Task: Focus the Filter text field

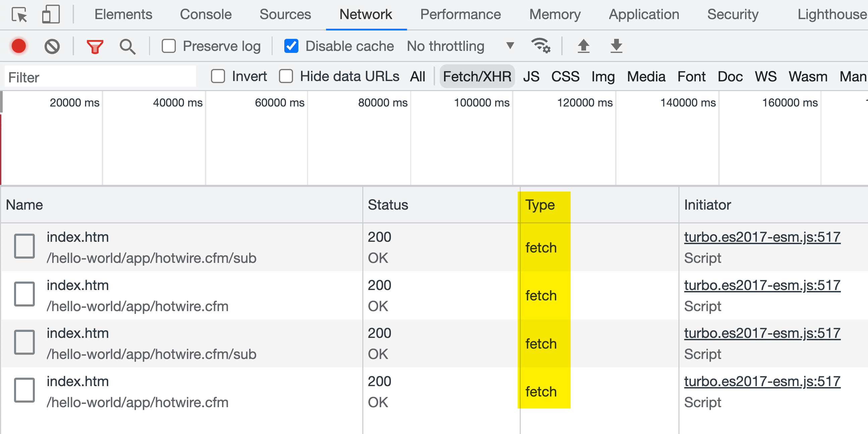Action: (x=100, y=77)
